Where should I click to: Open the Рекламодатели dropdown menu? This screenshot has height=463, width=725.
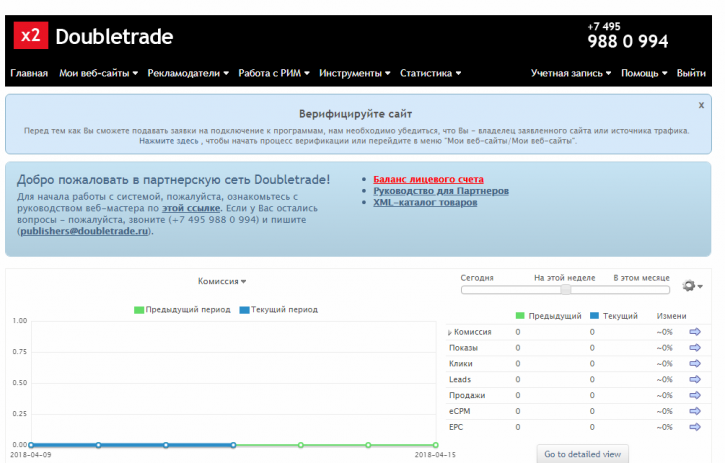coord(188,73)
